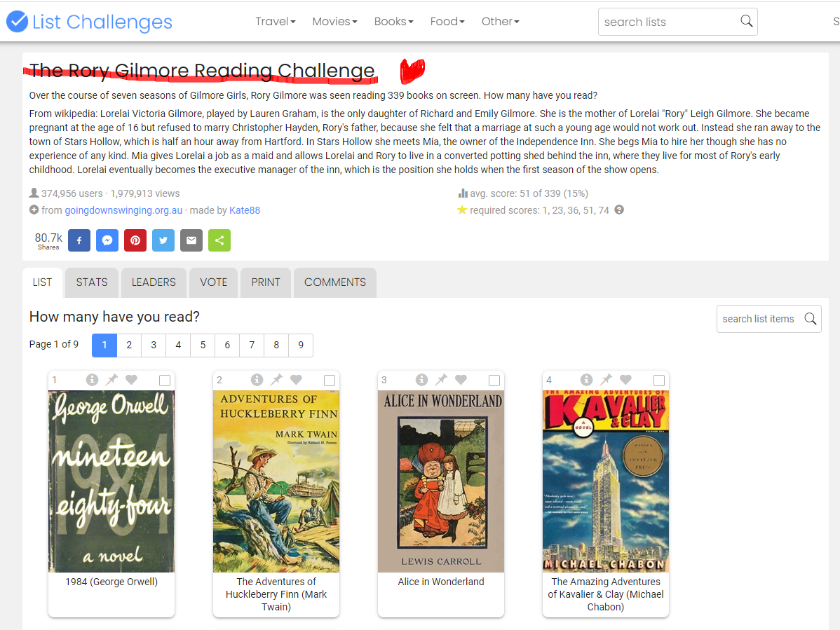Expand the Other menu
The image size is (840, 630).
[501, 22]
